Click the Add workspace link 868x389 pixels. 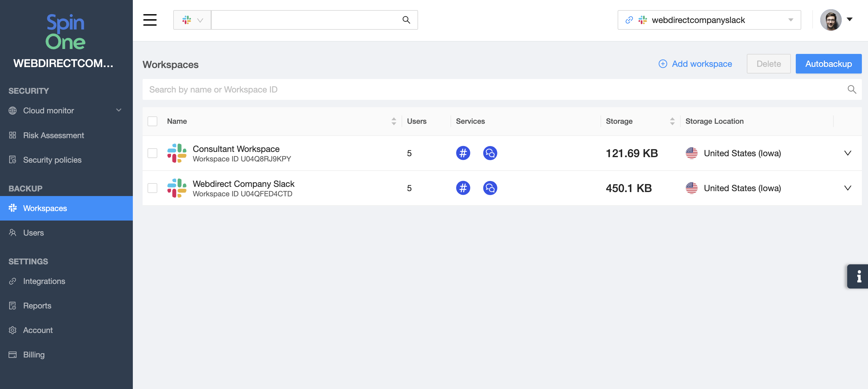click(x=695, y=64)
